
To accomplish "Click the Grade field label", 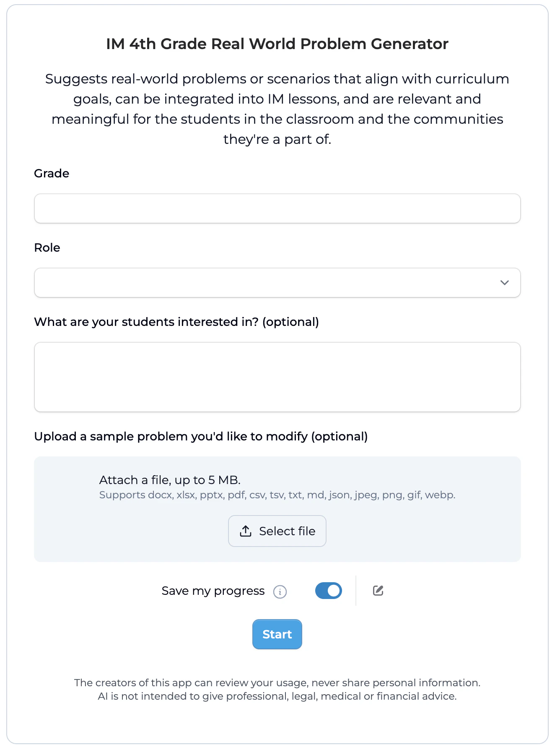I will (x=52, y=174).
